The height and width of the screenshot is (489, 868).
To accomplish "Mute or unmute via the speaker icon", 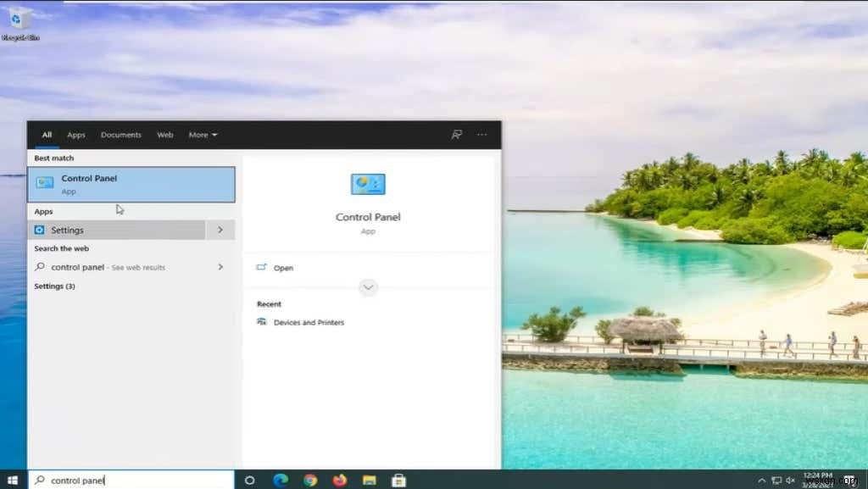I will pos(791,480).
